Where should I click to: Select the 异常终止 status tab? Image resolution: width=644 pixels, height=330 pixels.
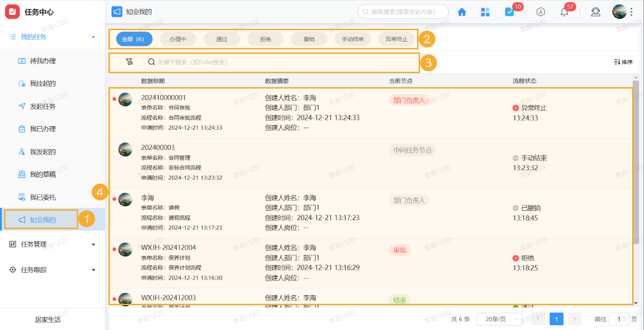[396, 38]
